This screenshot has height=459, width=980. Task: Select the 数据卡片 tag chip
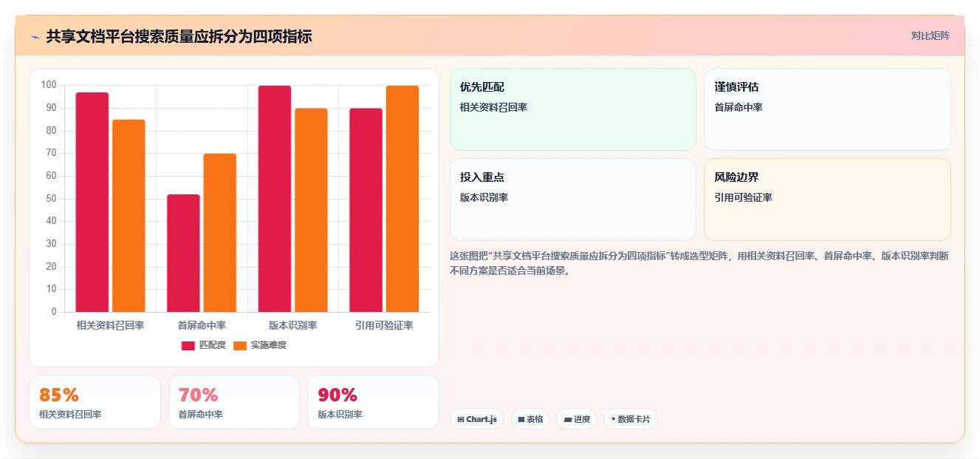click(631, 419)
